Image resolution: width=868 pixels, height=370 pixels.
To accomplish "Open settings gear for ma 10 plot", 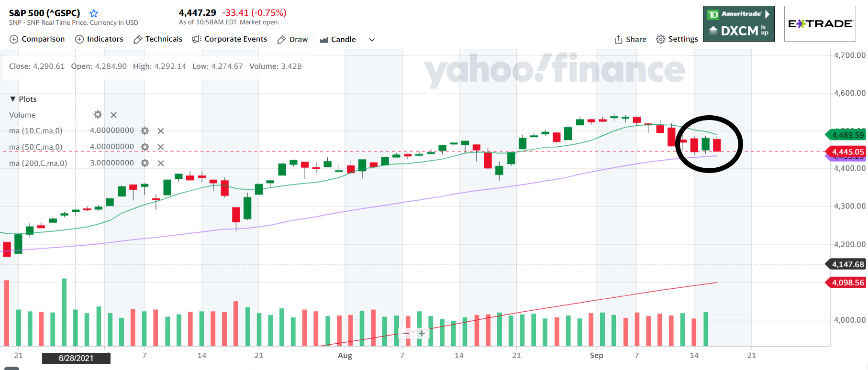I will [145, 131].
